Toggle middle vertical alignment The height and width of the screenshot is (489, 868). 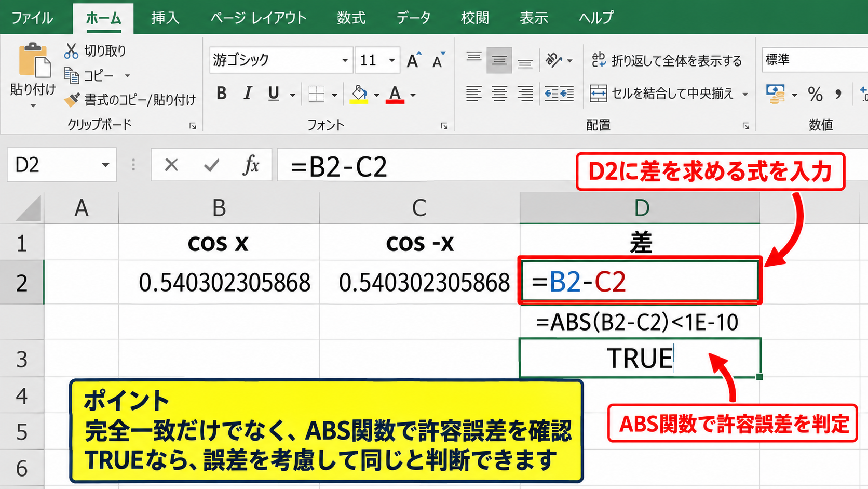tap(499, 60)
